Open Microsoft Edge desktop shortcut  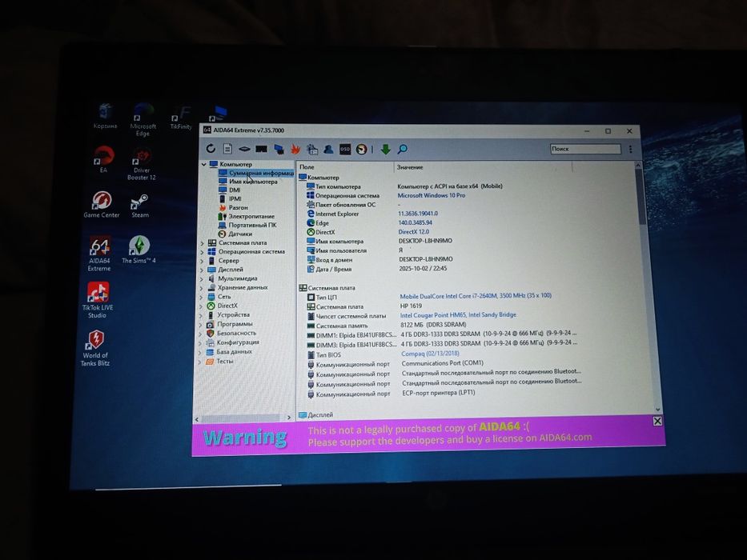[143, 120]
